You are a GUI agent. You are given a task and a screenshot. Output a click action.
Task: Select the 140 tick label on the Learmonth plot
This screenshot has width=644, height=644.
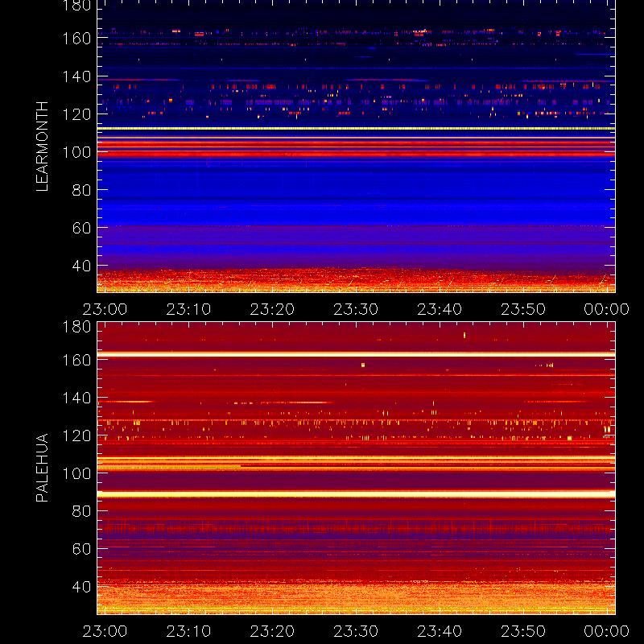pos(76,76)
